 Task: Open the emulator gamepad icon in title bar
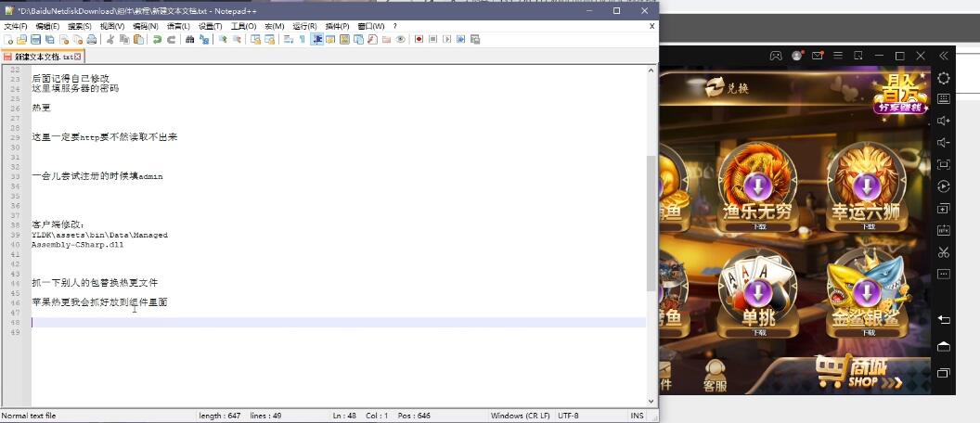[x=776, y=56]
